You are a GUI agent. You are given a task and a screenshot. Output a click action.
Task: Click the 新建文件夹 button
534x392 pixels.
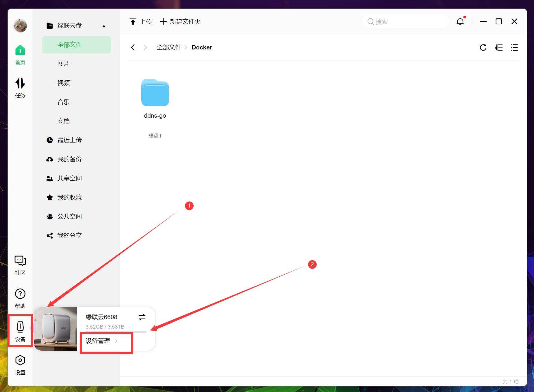[x=180, y=21]
